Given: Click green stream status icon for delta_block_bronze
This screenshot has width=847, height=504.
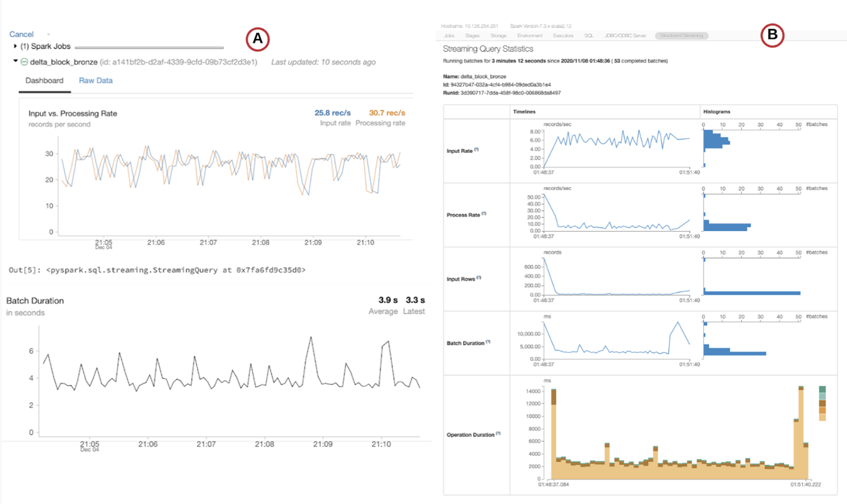Looking at the screenshot, I should [24, 62].
